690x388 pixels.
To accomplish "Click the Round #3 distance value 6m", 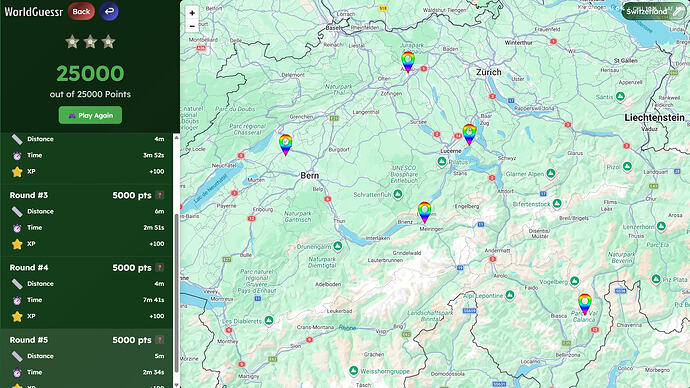I will coord(159,212).
